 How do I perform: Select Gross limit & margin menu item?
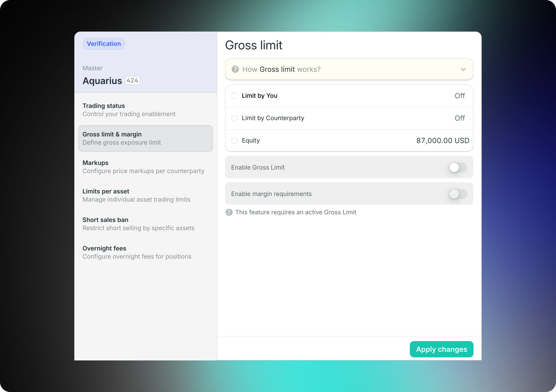tap(145, 138)
